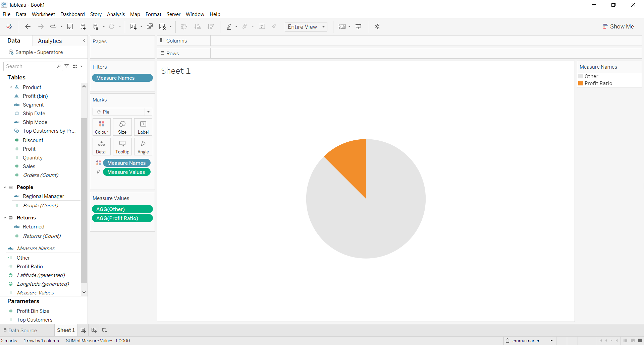The image size is (644, 345).
Task: Select the Save icon
Action: [70, 26]
